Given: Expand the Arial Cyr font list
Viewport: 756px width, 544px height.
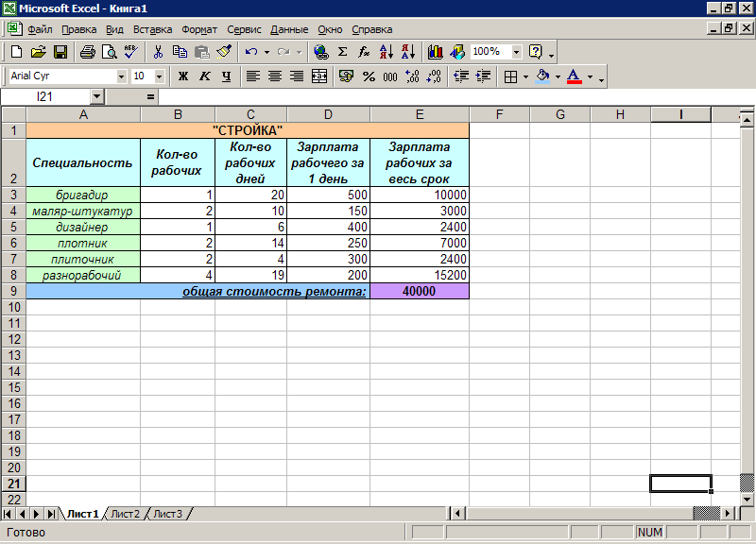Looking at the screenshot, I should (121, 76).
